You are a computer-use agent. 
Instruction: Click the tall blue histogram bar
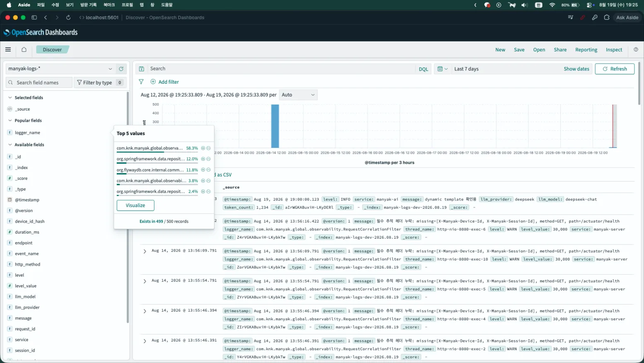[275, 126]
